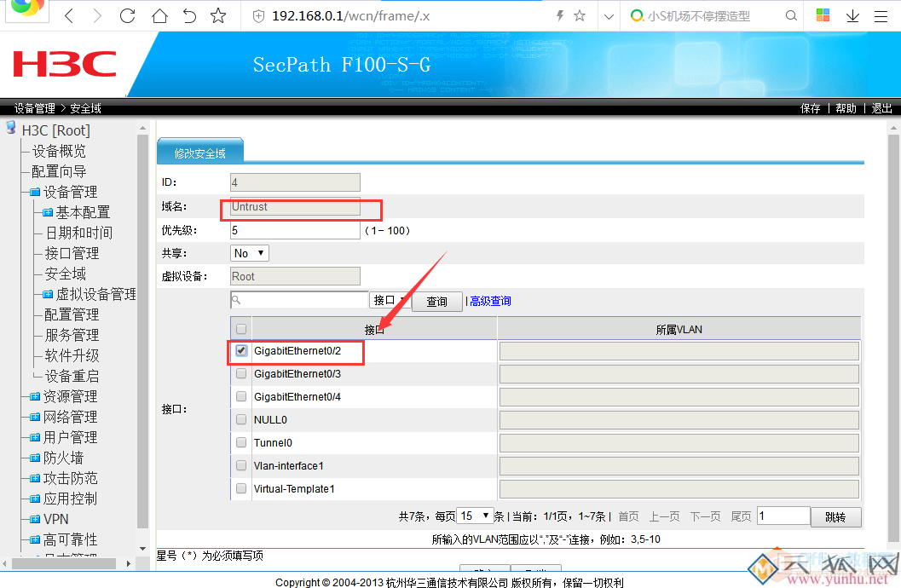The width and height of the screenshot is (901, 588).
Task: Click the page number input beside 跳转
Action: click(783, 516)
